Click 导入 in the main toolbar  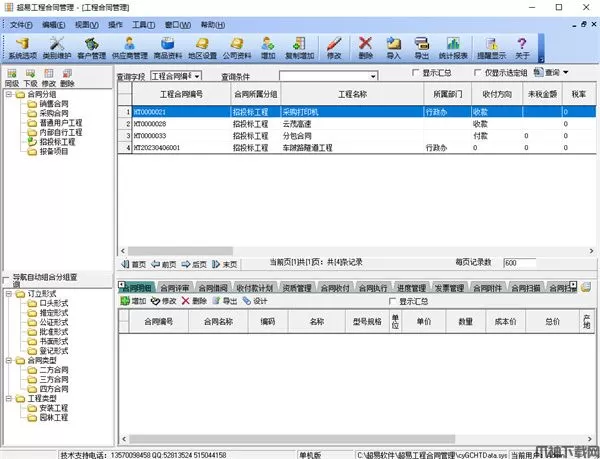[x=393, y=48]
